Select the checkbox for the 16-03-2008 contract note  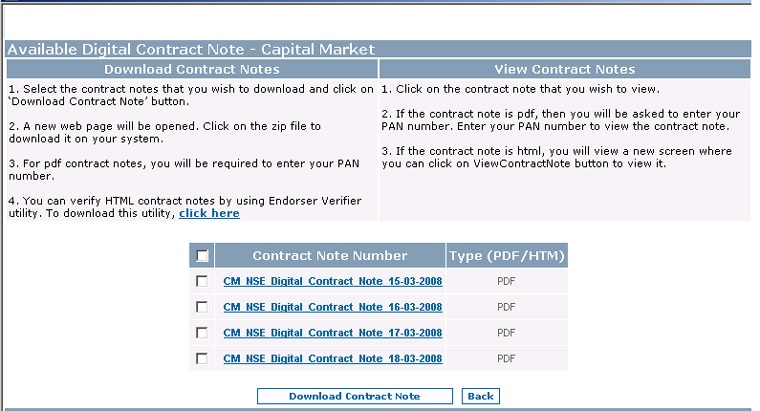click(x=202, y=307)
